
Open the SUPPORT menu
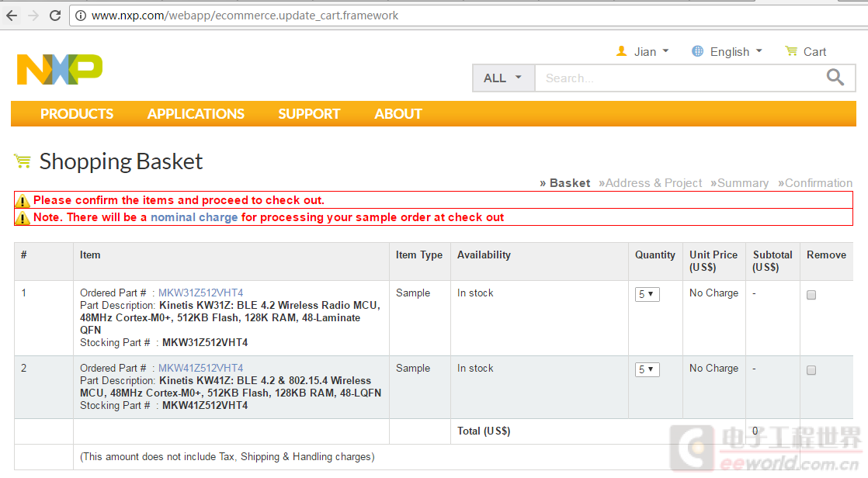(309, 114)
